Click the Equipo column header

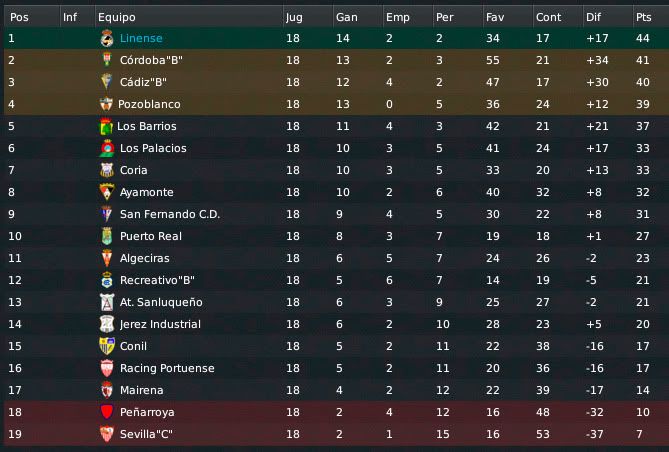pos(189,17)
